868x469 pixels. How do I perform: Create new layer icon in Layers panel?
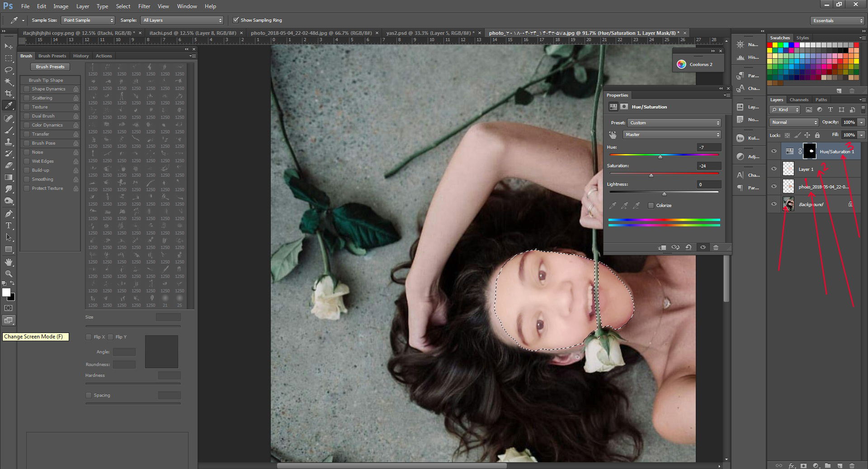840,465
